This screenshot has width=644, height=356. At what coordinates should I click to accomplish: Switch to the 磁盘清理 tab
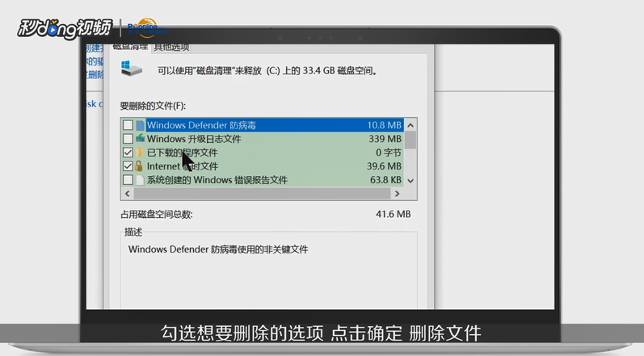point(130,46)
